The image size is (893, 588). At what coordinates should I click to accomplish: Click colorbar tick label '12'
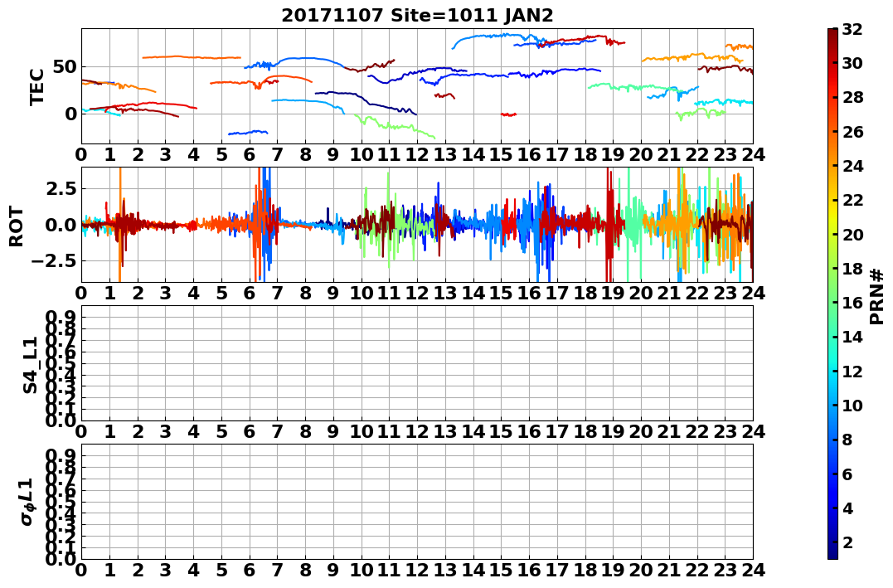[852, 371]
